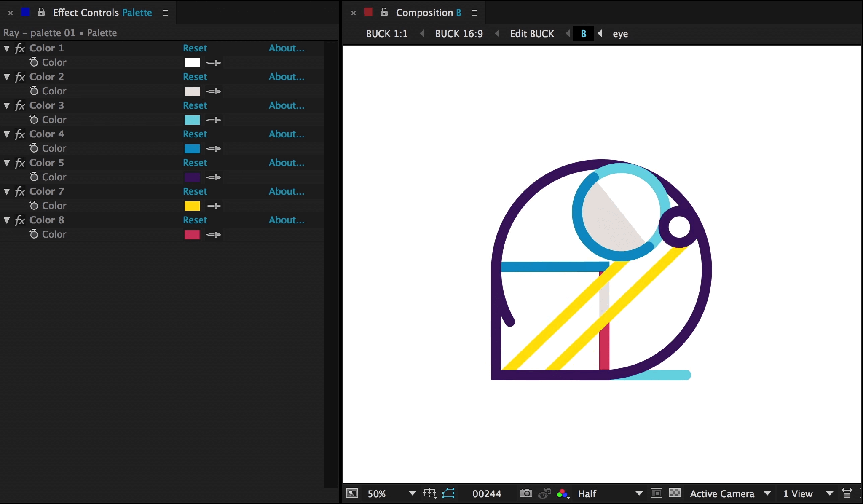Screen dimensions: 863x504
Task: Toggle the mask and shape path visibility
Action: (x=448, y=493)
